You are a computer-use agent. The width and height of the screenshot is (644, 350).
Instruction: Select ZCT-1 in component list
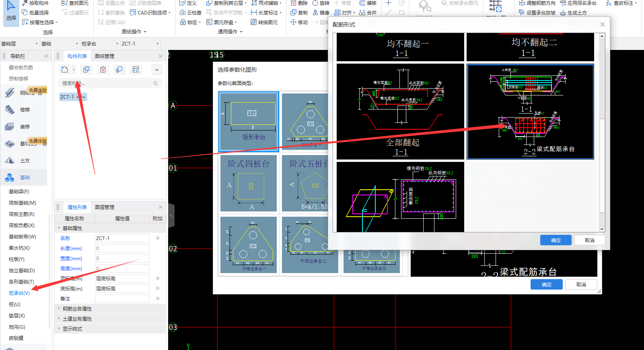tap(72, 97)
